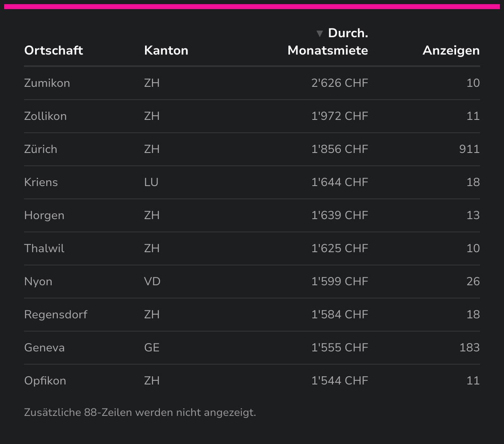The image size is (504, 444).
Task: Sort table by Ortschaft column header
Action: 54,50
